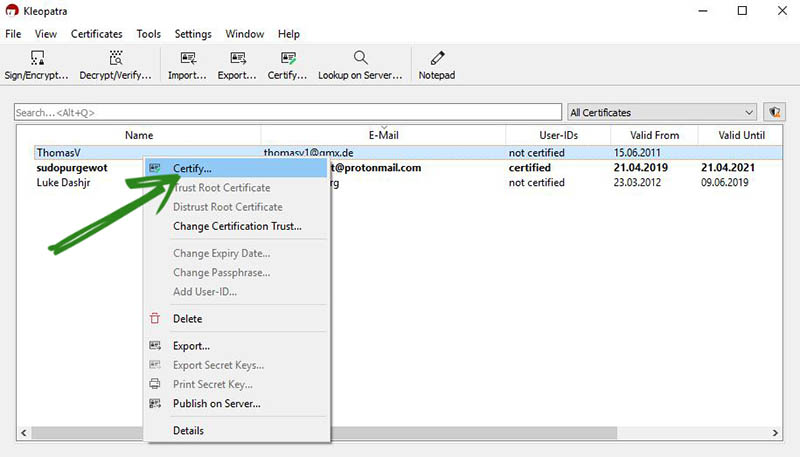Open the File menu
The width and height of the screenshot is (800, 457).
13,34
